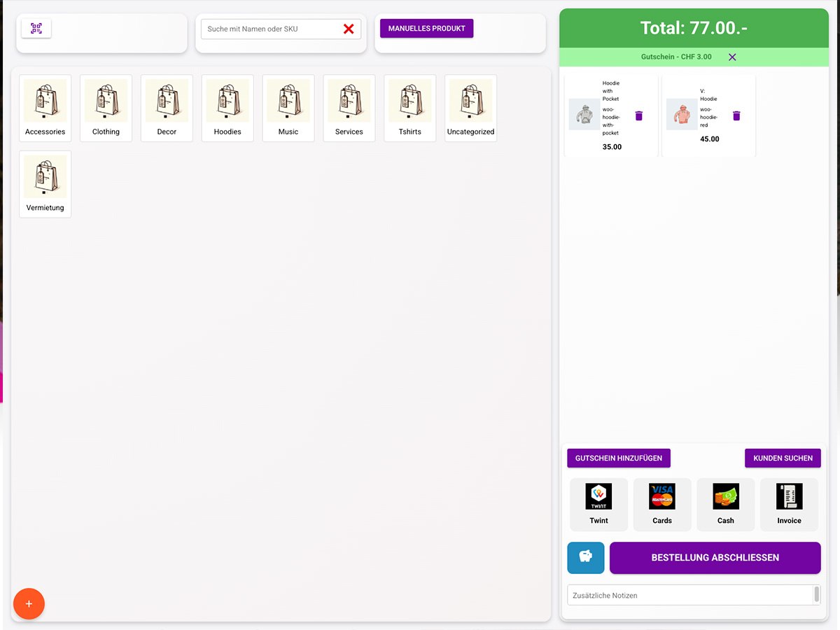The image size is (840, 630).
Task: Open the Vermietung category
Action: (45, 184)
